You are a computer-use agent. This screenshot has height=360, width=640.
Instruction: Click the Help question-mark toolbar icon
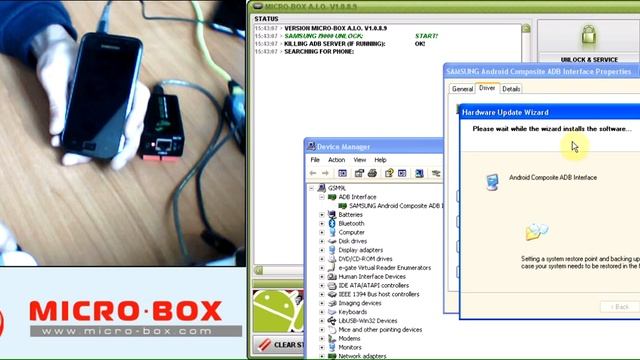point(389,173)
